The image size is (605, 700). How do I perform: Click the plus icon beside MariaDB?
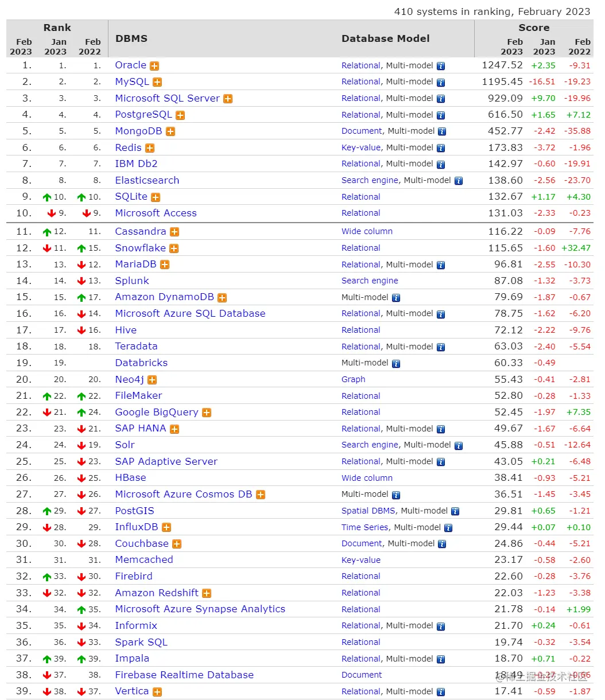tap(165, 265)
